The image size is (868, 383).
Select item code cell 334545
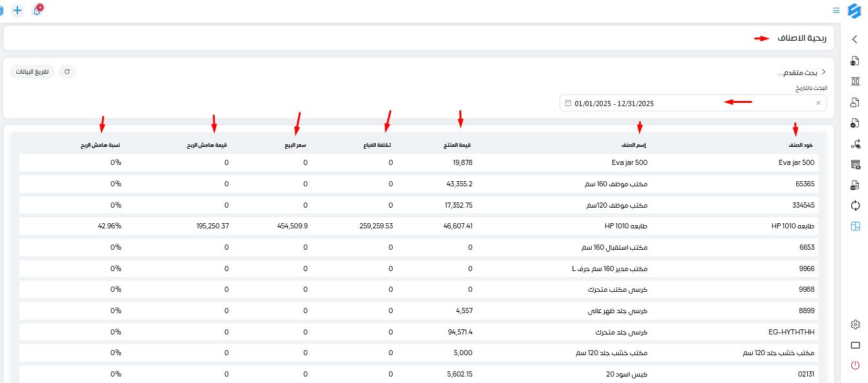(803, 205)
